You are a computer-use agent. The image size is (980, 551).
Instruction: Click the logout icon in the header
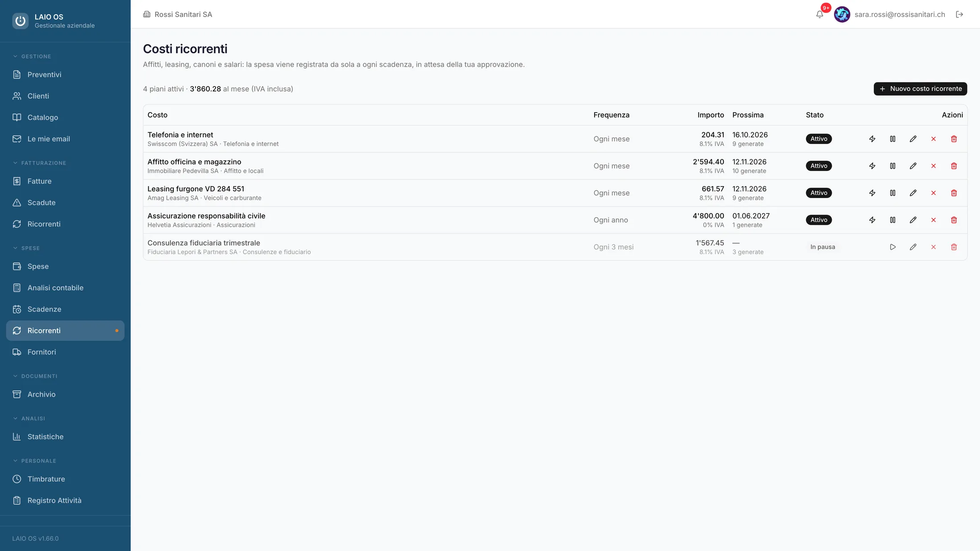[960, 14]
